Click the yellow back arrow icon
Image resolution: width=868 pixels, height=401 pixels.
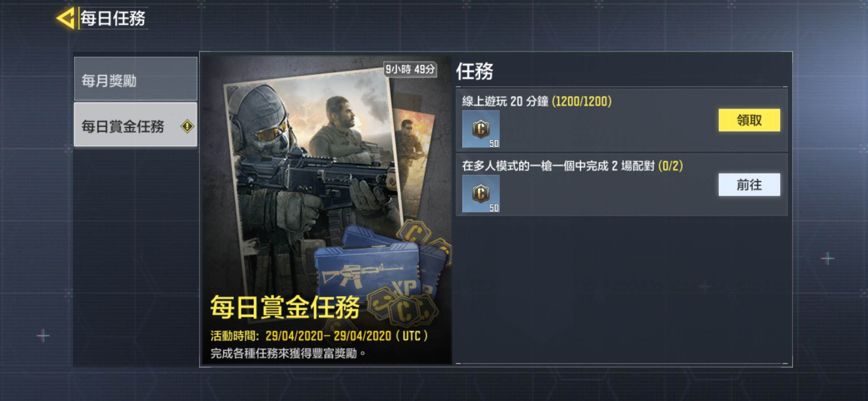pos(66,18)
